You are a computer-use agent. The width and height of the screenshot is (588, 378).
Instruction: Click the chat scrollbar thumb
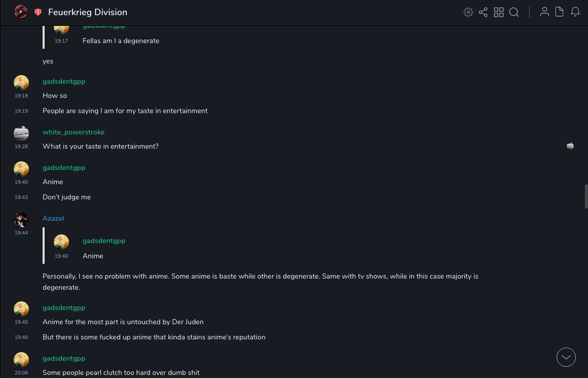pos(586,196)
